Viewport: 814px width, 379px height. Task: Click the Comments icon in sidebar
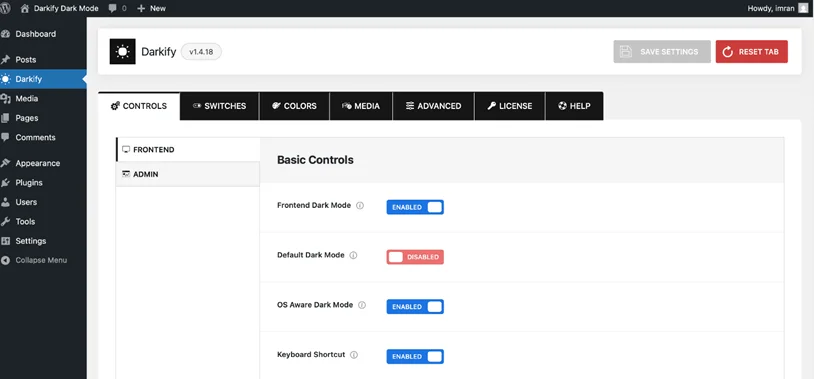(x=5, y=138)
